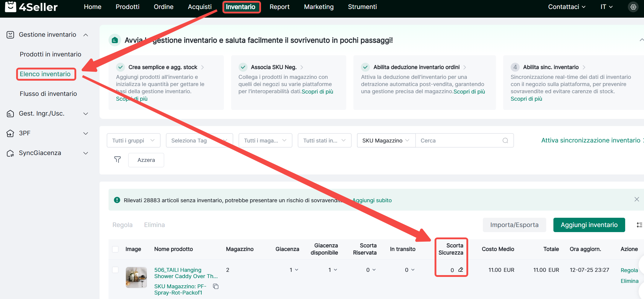
Task: Click the Aggiungi inventario button
Action: tap(589, 225)
